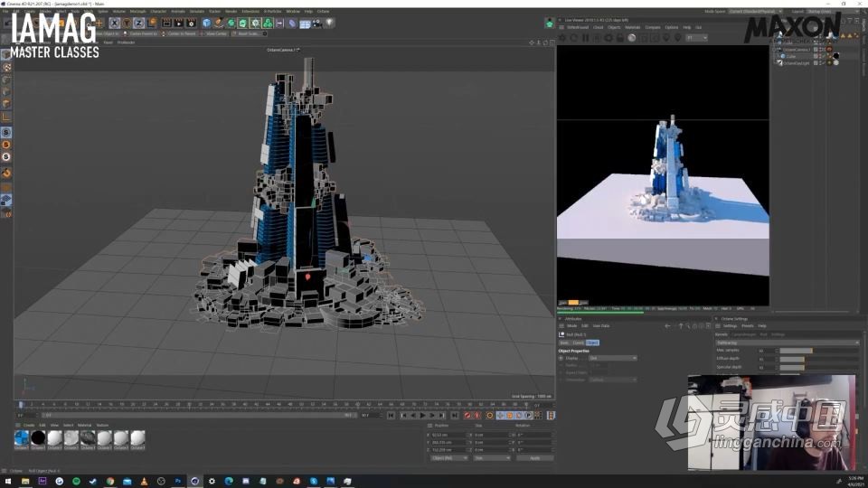Open Live Viewer settings gear
Image resolution: width=868 pixels, height=488 pixels.
(x=609, y=38)
